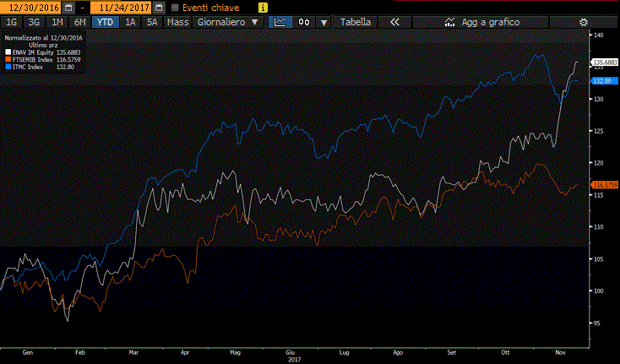Edit the end date 11/24/2017 field
The width and height of the screenshot is (620, 364).
pyautogui.click(x=121, y=8)
